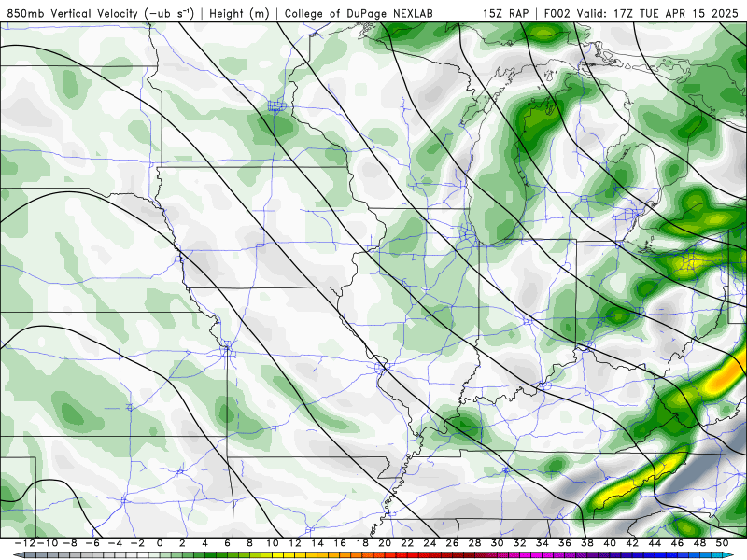The width and height of the screenshot is (747, 560).
Task: Click the dark green swatch under colorbar value 5
Action: pos(221,554)
